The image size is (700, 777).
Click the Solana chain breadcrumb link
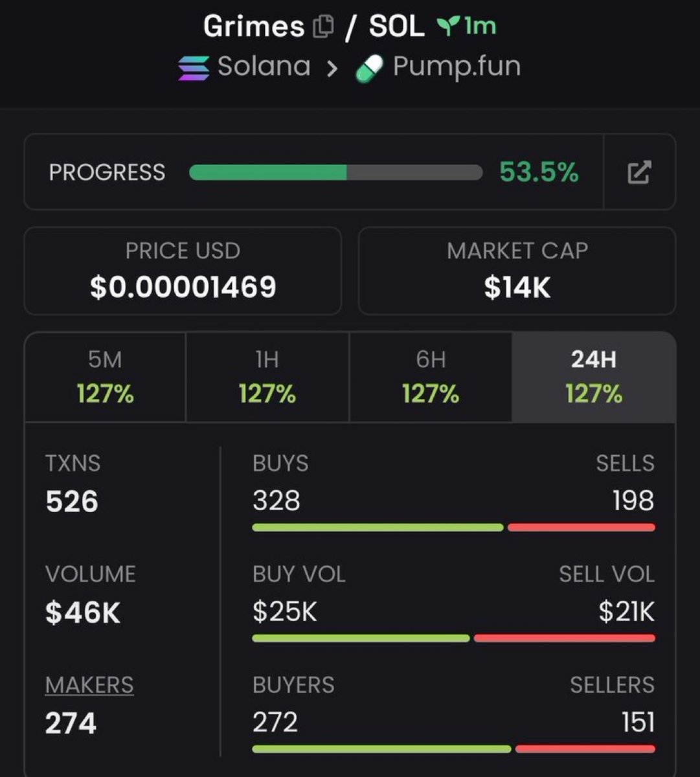point(264,67)
